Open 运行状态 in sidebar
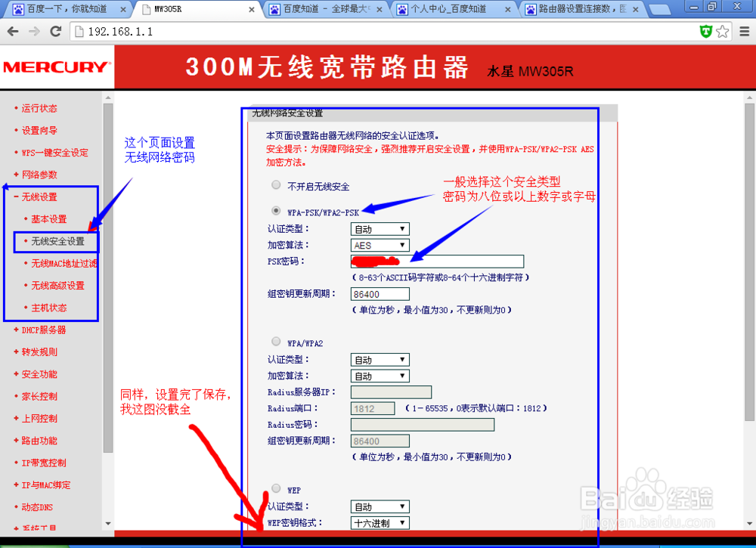The image size is (756, 548). tap(39, 108)
